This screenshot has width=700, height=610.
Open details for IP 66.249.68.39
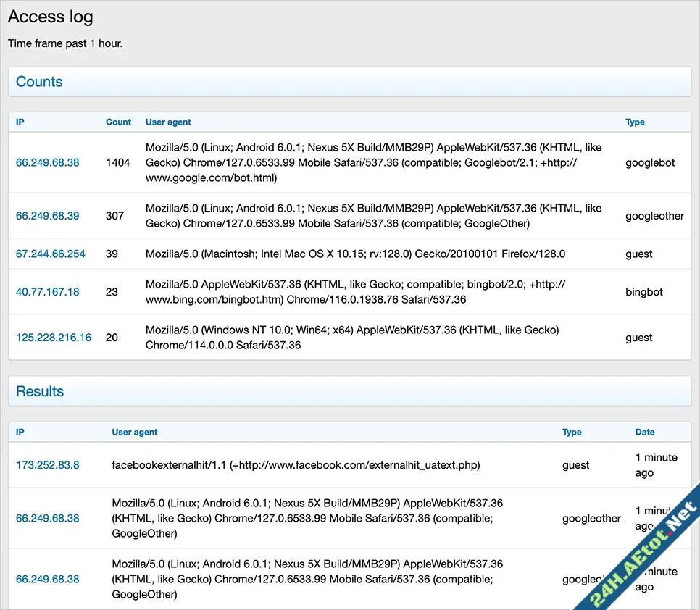pyautogui.click(x=47, y=215)
